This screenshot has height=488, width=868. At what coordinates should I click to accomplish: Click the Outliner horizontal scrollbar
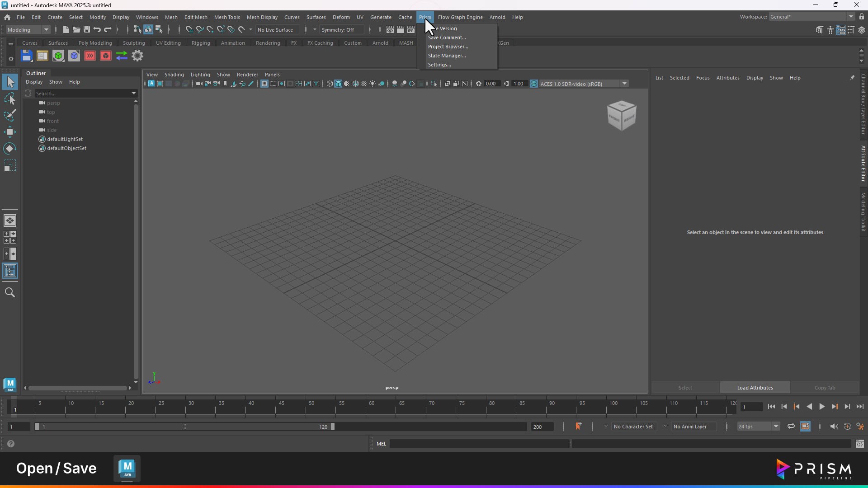[x=77, y=388]
